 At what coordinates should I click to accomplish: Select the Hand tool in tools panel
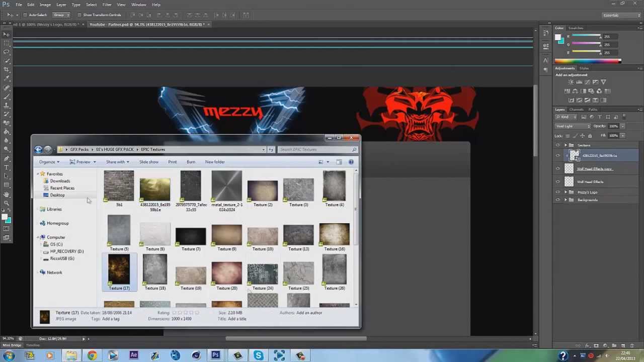coord(6,195)
